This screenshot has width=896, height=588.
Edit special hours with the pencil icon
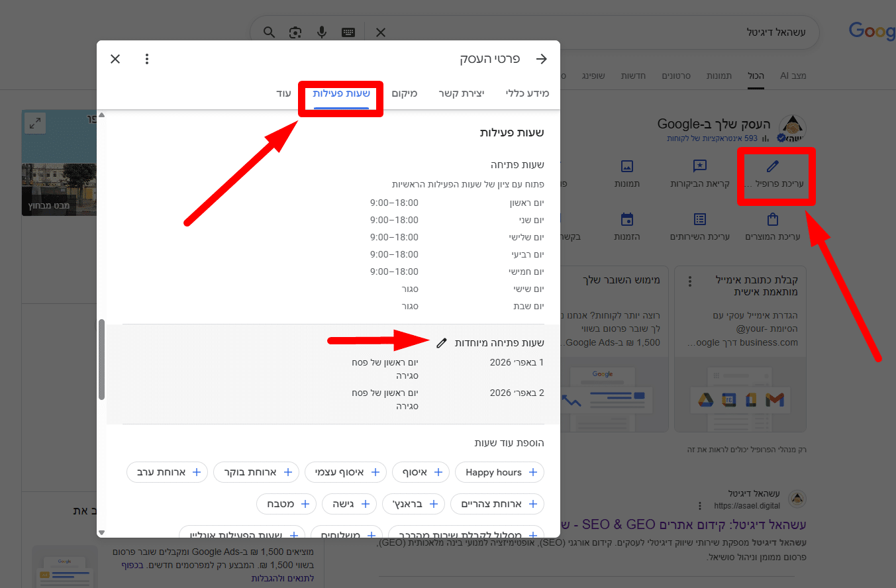[442, 342]
